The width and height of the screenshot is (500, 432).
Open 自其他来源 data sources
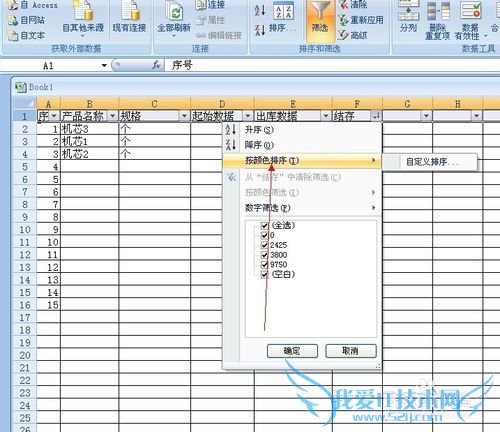point(83,18)
